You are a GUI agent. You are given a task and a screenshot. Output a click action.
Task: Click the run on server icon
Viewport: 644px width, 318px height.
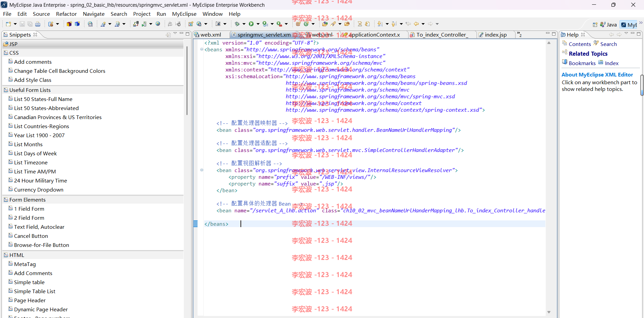(144, 24)
